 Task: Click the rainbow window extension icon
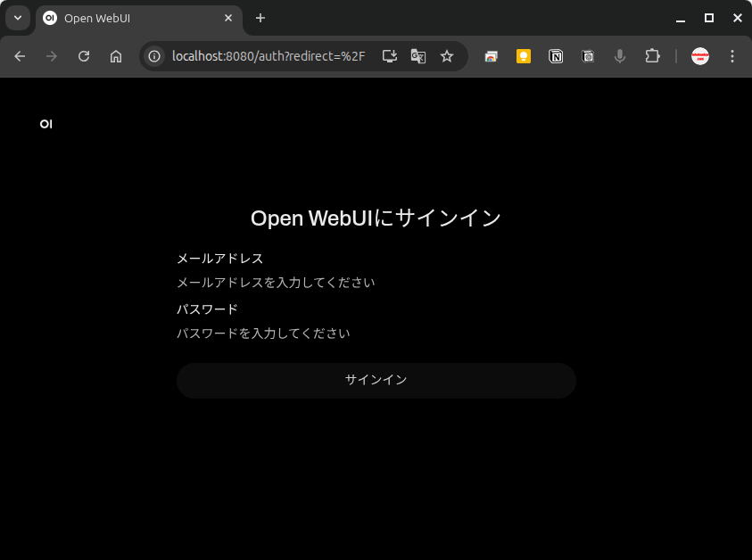click(x=492, y=56)
